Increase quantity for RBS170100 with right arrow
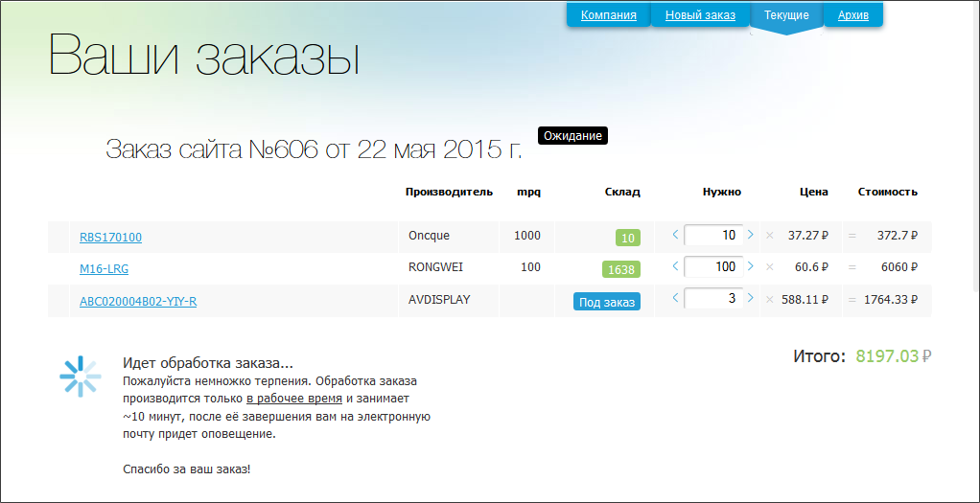This screenshot has height=503, width=980. pos(751,235)
